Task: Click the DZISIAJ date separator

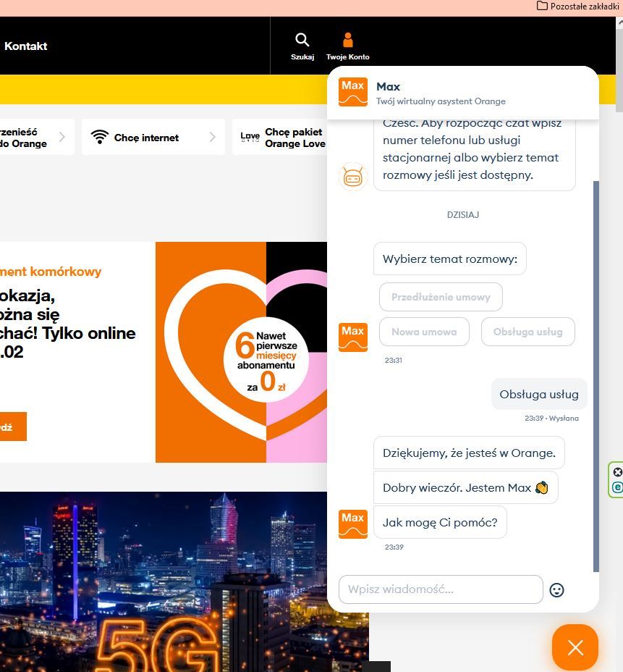Action: pos(463,215)
